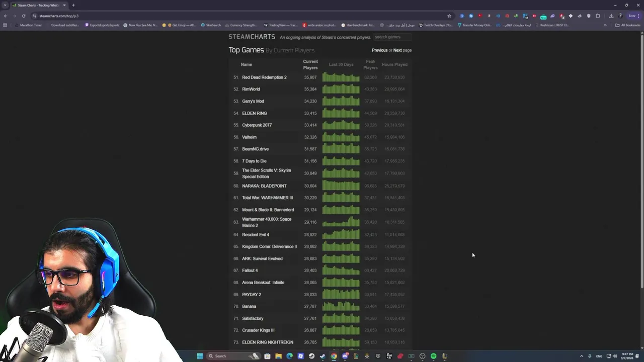This screenshot has height=362, width=644.
Task: Open the RimWorld game link
Action: 251,89
